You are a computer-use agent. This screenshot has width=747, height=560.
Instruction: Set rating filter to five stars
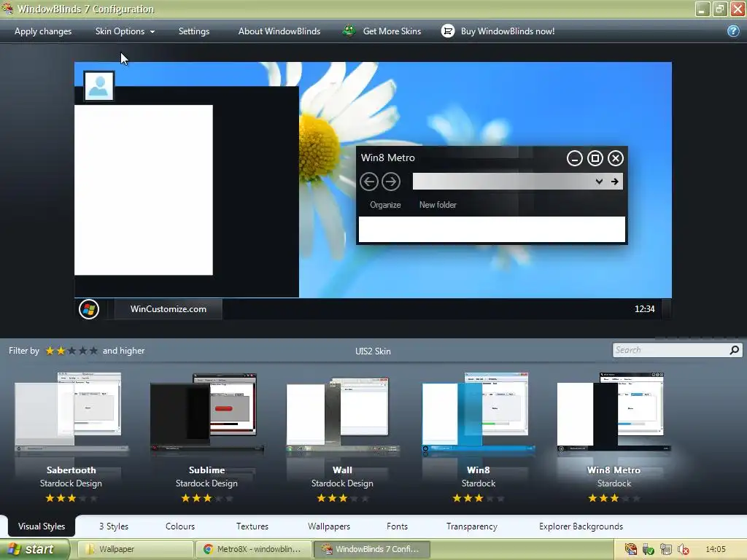point(93,351)
